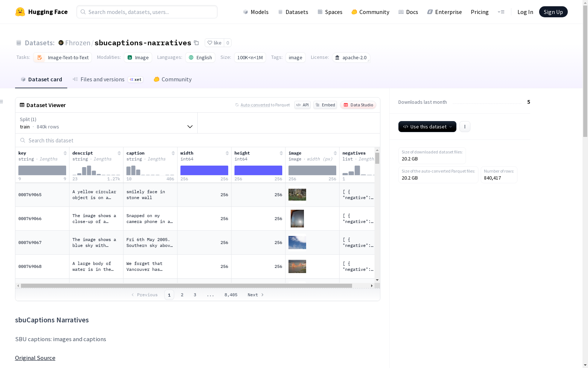Click the English language tag

coord(200,57)
